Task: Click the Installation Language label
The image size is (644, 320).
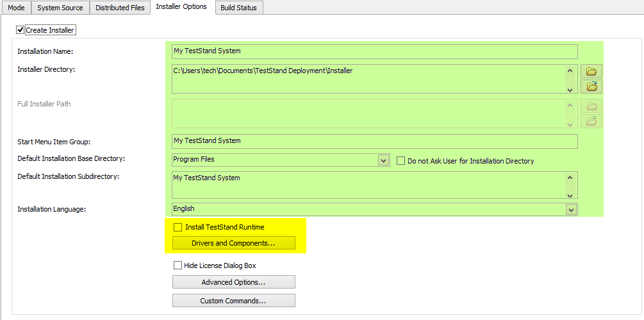Action: point(51,209)
